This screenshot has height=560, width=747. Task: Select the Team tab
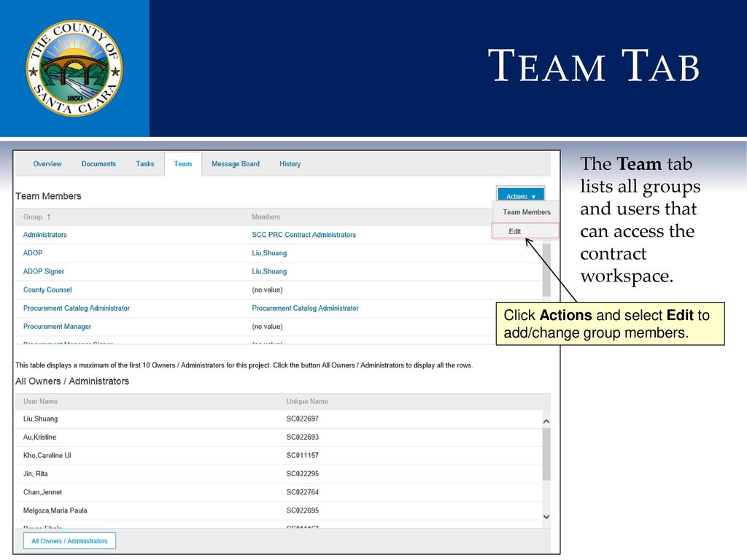(183, 164)
